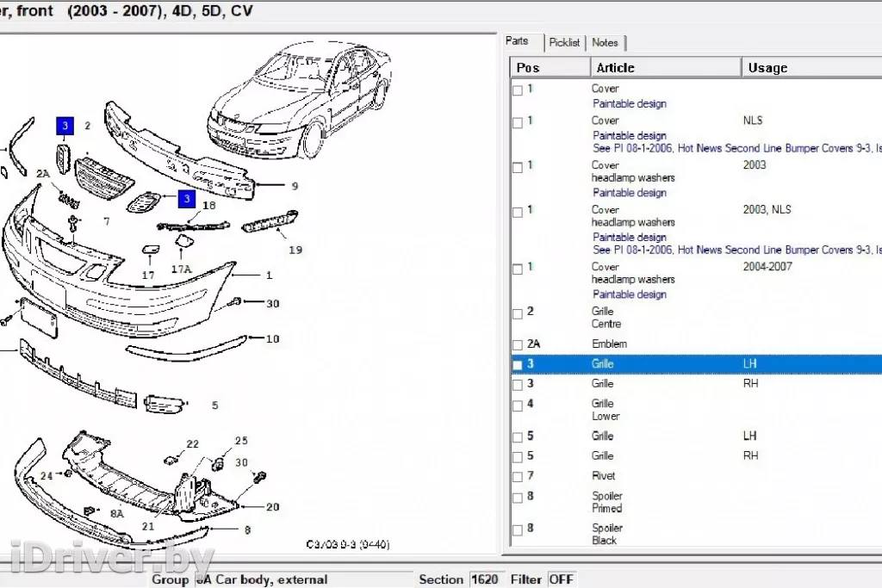Click the Group Car body, external field

[x=304, y=579]
